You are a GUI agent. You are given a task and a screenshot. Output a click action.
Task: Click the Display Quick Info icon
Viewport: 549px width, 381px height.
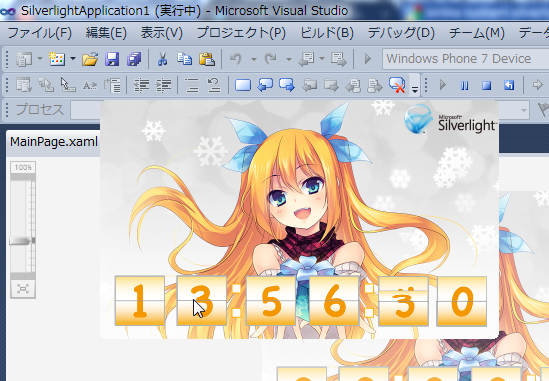coord(68,85)
